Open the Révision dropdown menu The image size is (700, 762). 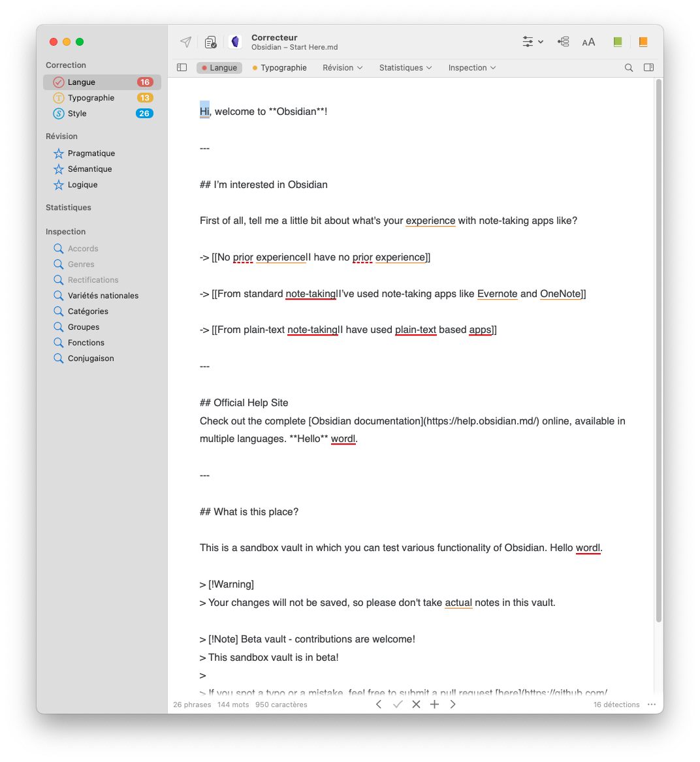(342, 67)
